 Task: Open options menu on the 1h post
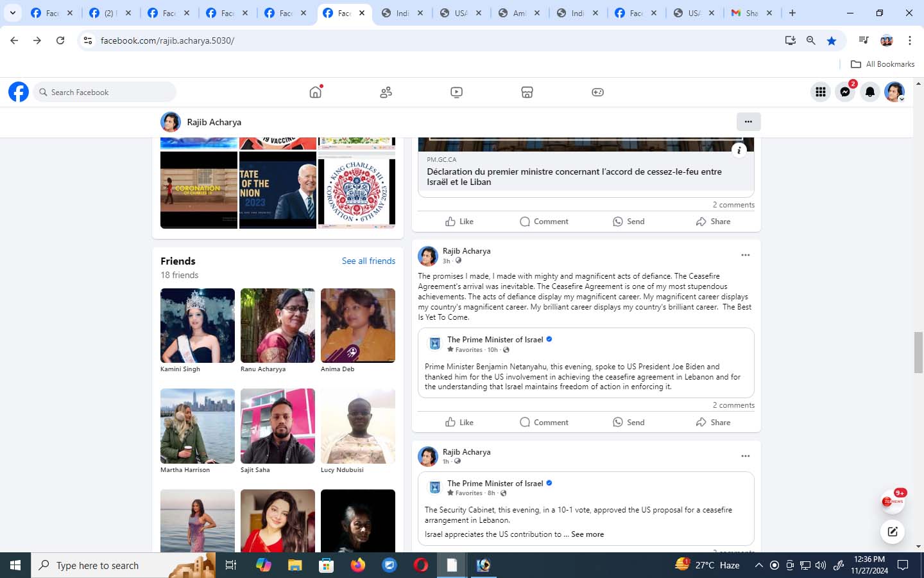pos(745,456)
